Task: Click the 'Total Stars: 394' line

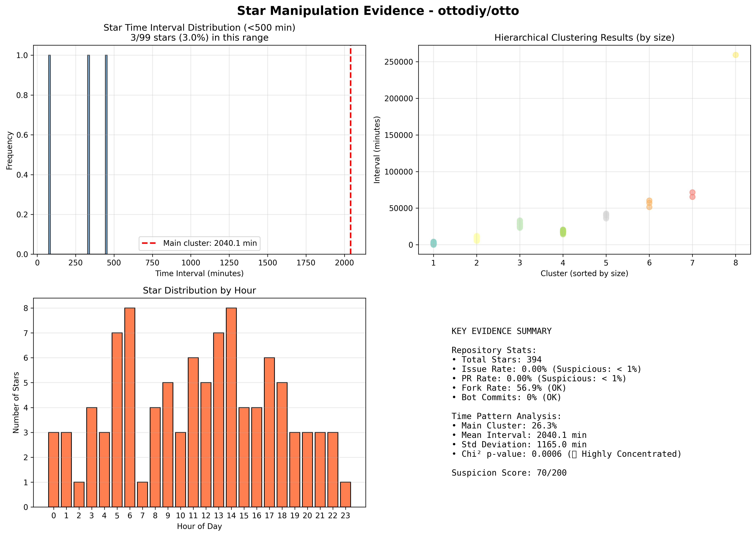Action: [x=497, y=360]
